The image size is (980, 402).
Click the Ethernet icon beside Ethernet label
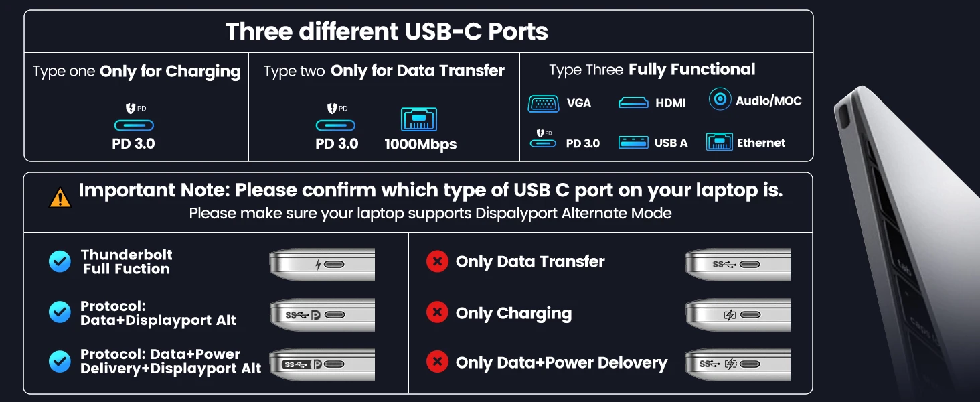719,142
